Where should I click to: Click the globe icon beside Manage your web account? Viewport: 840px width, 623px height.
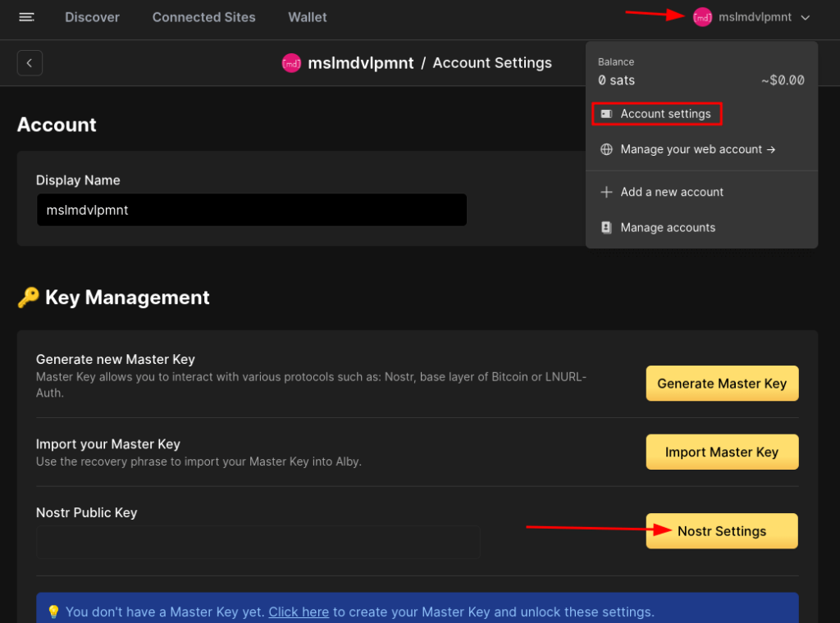[606, 149]
